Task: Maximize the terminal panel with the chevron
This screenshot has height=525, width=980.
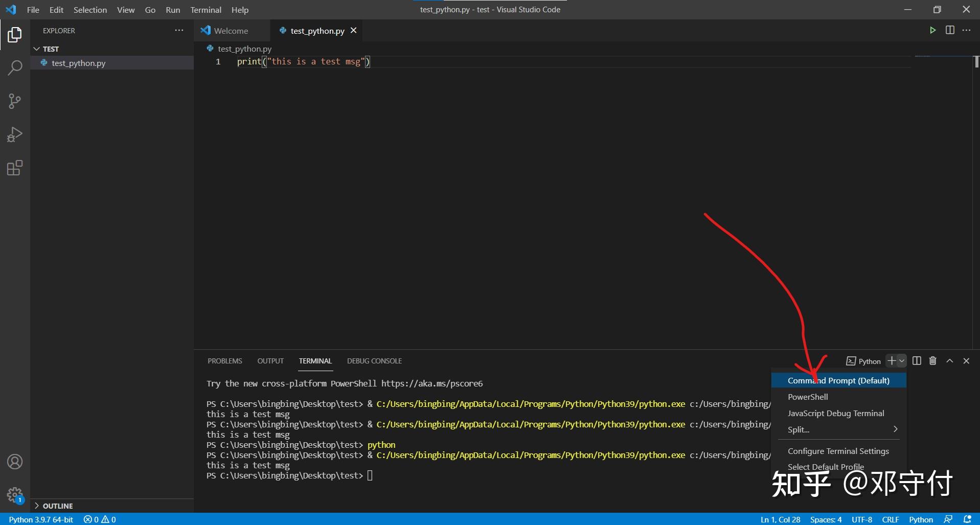Action: tap(949, 361)
